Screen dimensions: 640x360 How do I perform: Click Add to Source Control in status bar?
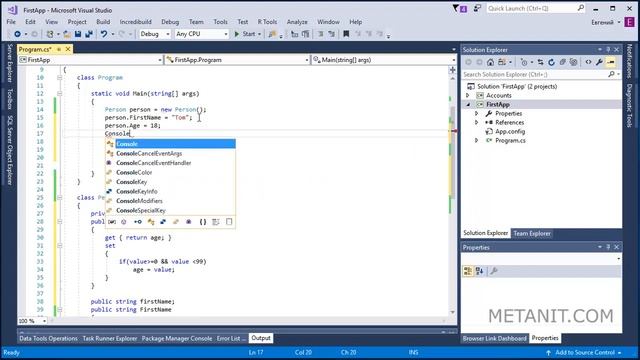point(584,352)
